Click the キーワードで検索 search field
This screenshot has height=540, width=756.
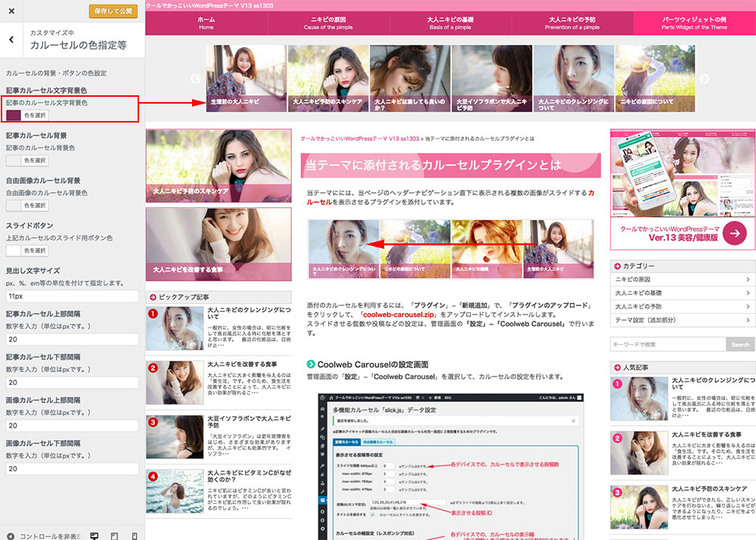[x=668, y=344]
